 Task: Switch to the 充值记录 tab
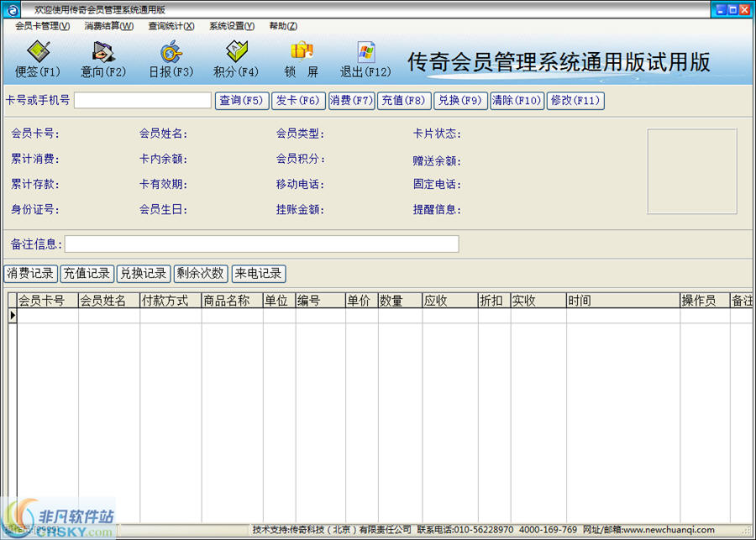(x=87, y=274)
